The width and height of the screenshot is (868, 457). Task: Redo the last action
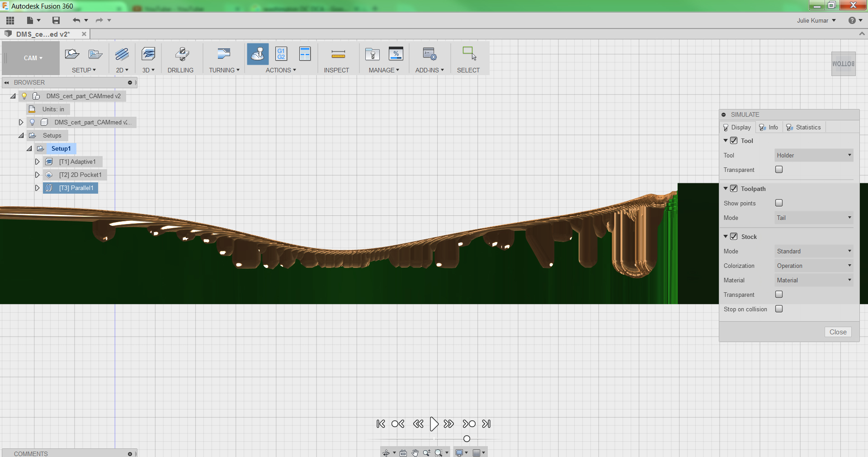99,20
